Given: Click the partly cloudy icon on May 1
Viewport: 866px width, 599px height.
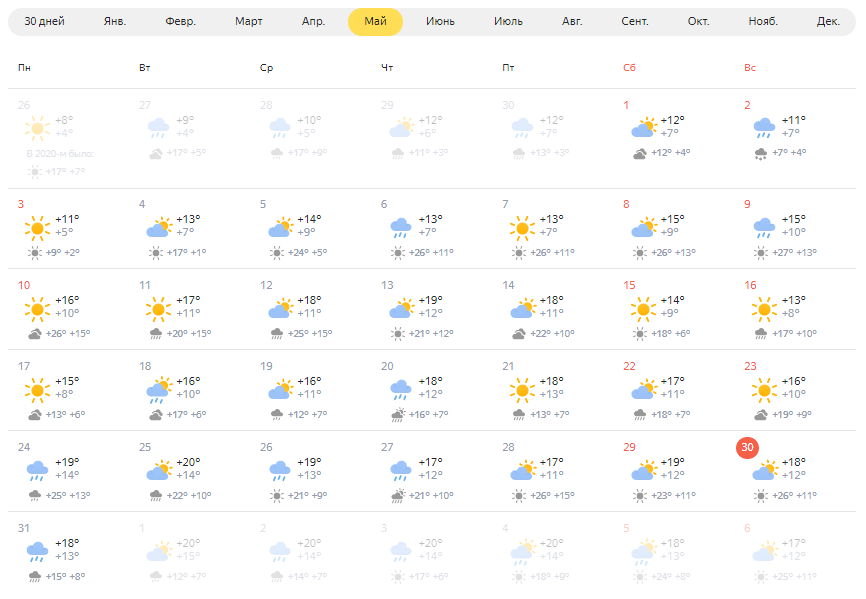Looking at the screenshot, I should [x=643, y=128].
